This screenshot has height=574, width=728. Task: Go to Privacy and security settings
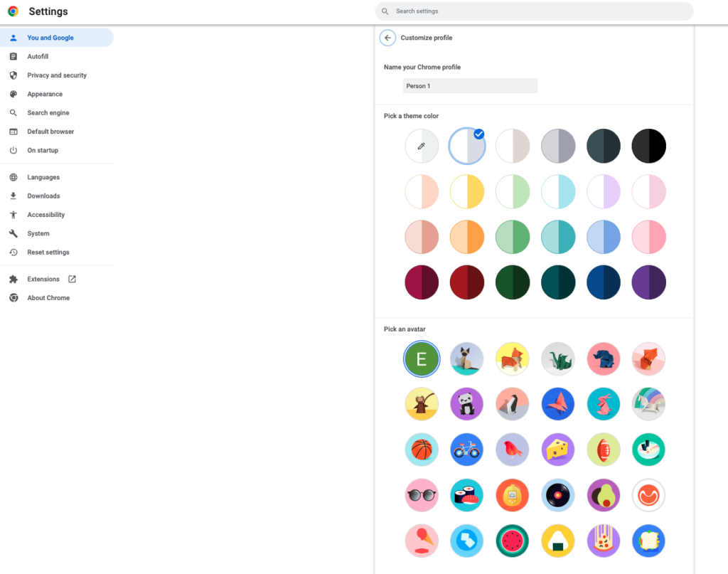[57, 75]
